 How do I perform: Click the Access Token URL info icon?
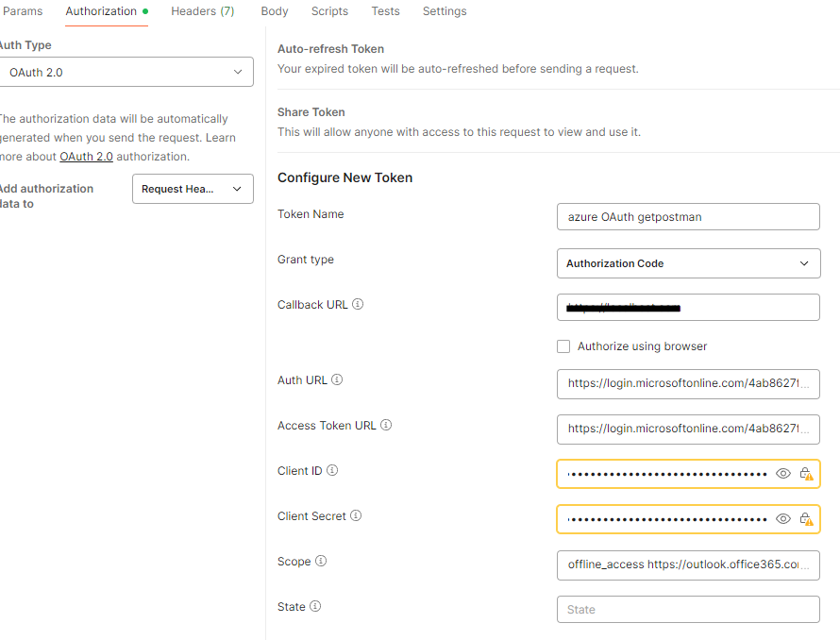click(385, 425)
